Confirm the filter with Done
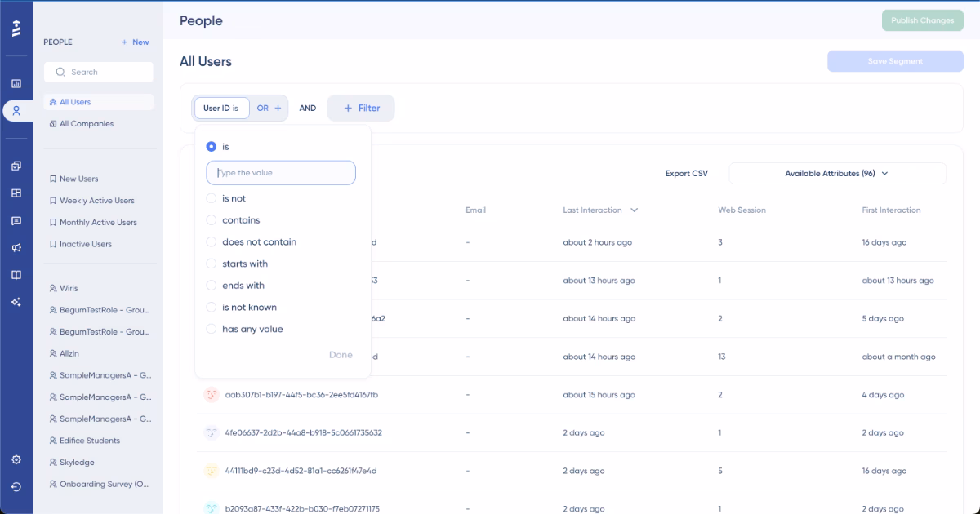This screenshot has height=514, width=980. click(341, 355)
